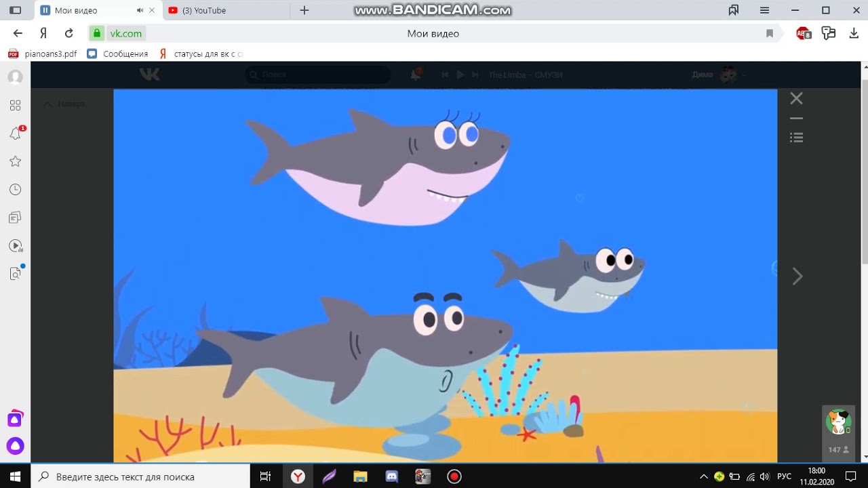The height and width of the screenshot is (488, 868).
Task: Open the bookmarks collections icon
Action: point(733,10)
